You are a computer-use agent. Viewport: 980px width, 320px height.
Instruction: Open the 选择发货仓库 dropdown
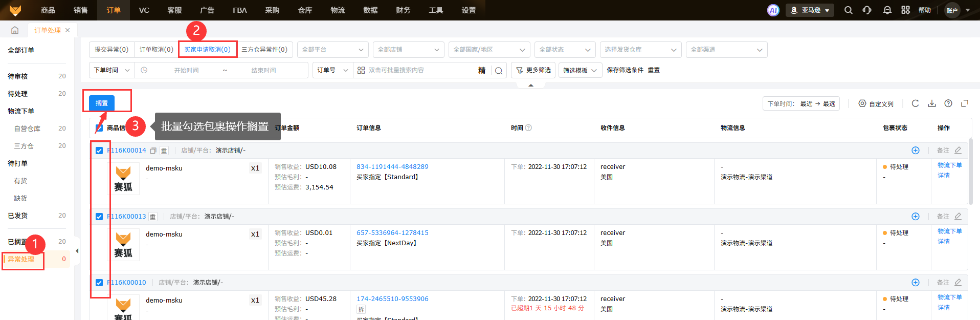(640, 50)
